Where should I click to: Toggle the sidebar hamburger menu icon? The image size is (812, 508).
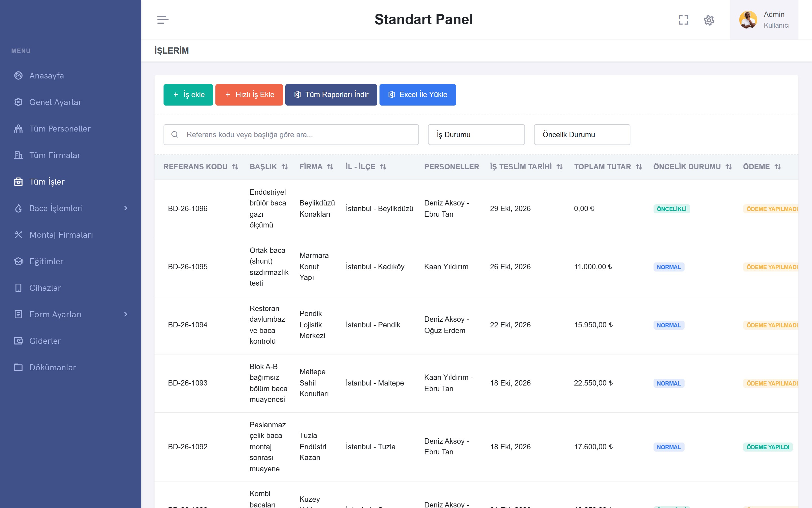click(163, 20)
